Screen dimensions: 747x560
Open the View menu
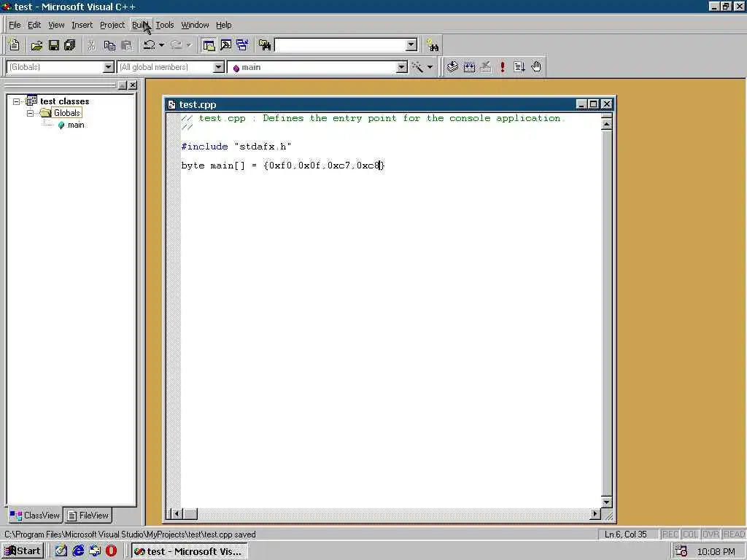[56, 26]
